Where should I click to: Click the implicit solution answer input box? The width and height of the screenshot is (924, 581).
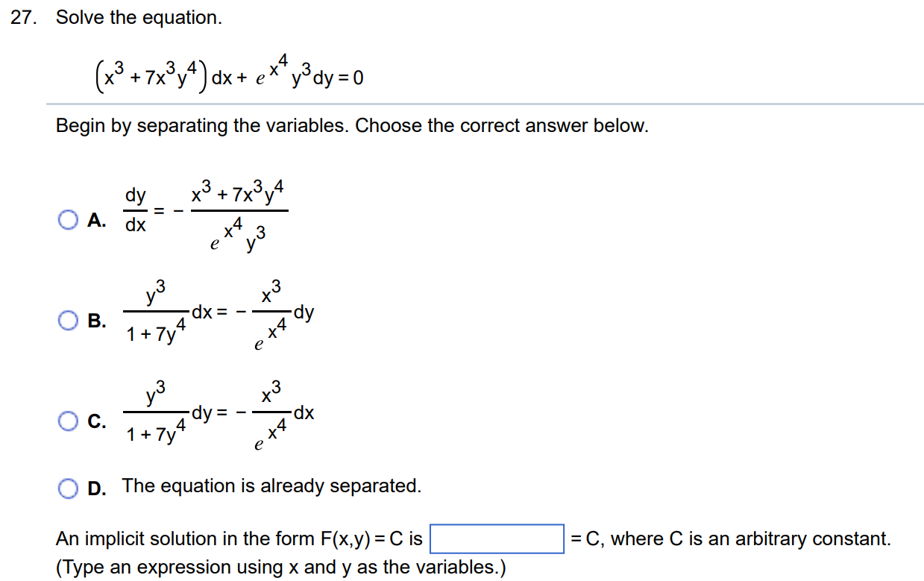(496, 538)
